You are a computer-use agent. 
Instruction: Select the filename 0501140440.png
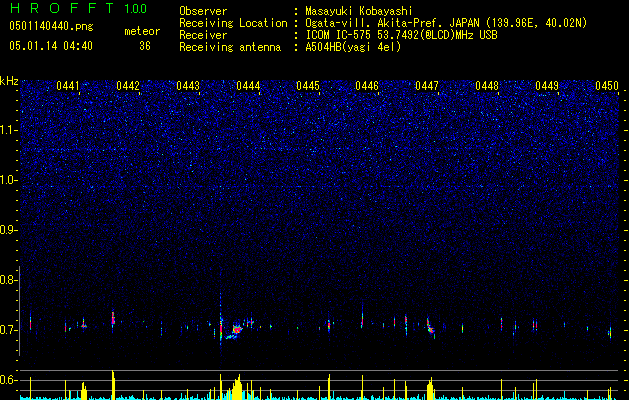(x=51, y=26)
